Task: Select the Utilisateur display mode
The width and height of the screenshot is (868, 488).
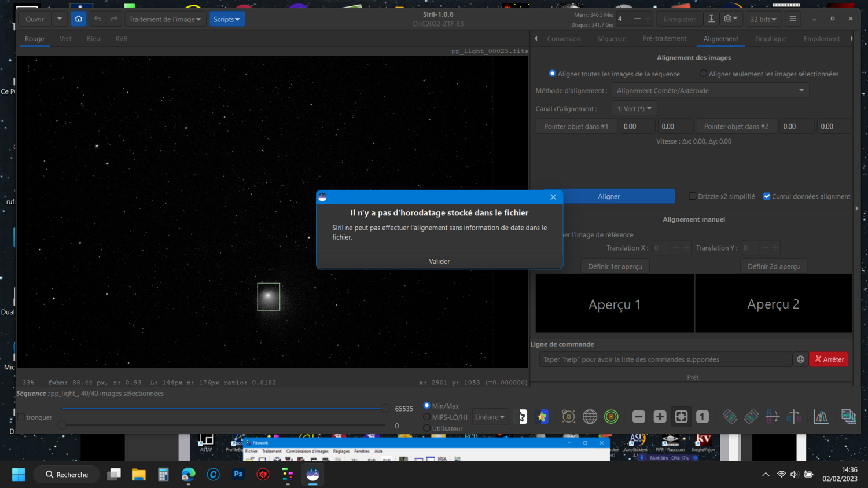Action: click(x=427, y=428)
